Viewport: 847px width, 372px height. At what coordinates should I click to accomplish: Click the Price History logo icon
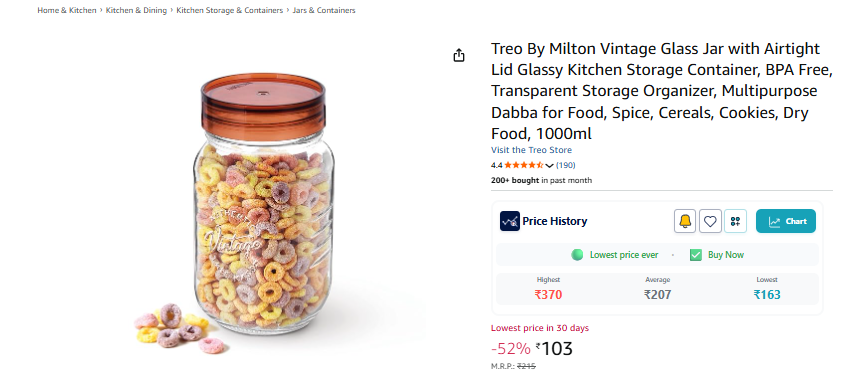click(509, 221)
